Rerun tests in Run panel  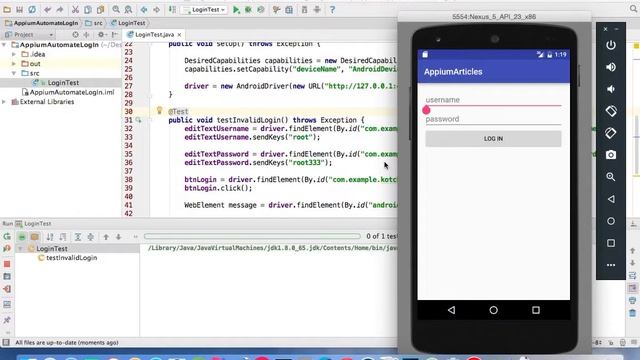7,236
